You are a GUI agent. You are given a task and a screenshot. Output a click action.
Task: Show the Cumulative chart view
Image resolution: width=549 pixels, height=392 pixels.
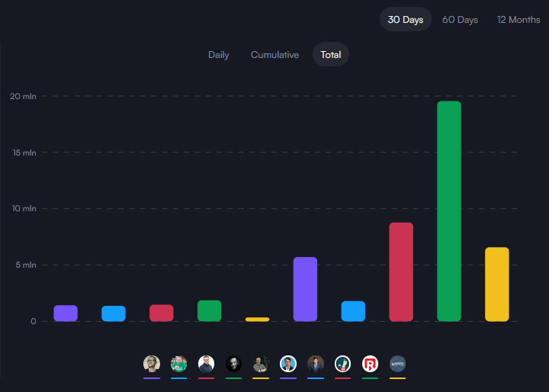(x=274, y=55)
